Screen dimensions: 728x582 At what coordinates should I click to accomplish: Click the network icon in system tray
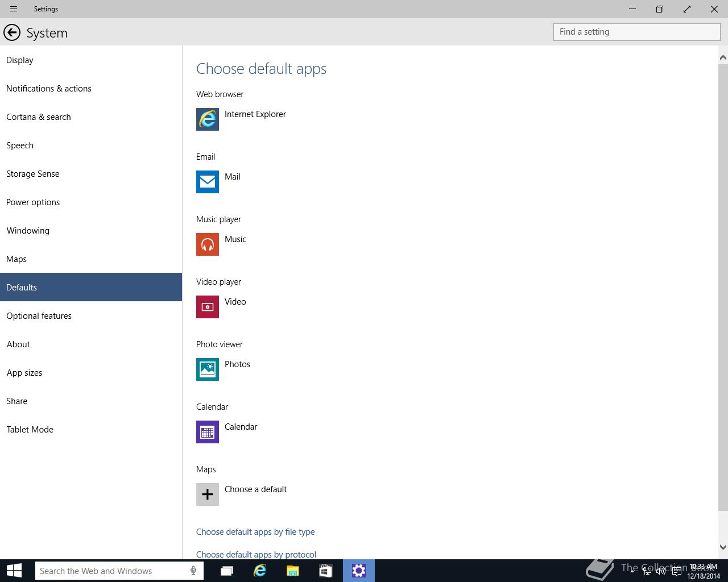point(647,571)
